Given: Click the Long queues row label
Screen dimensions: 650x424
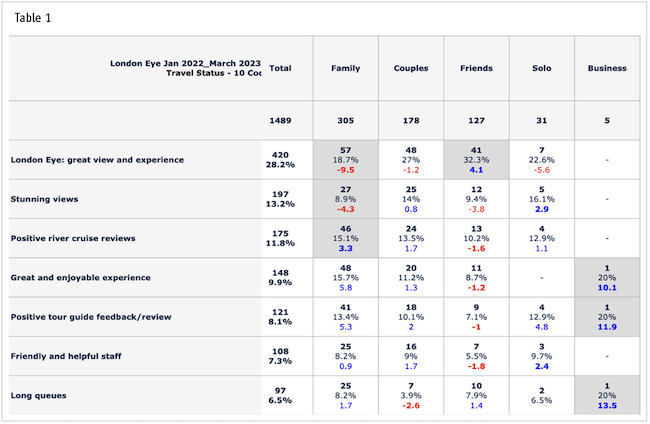Looking at the screenshot, I should (x=38, y=395).
